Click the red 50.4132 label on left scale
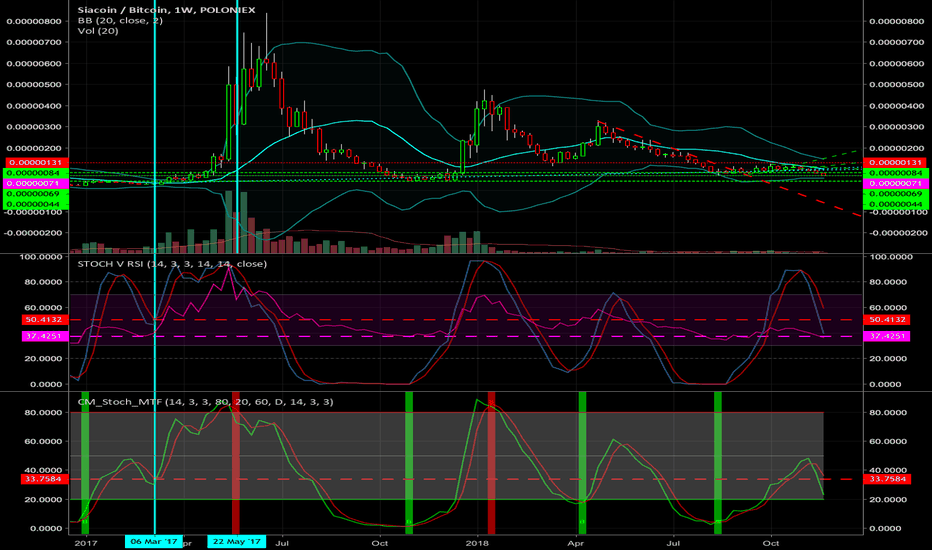 45,320
